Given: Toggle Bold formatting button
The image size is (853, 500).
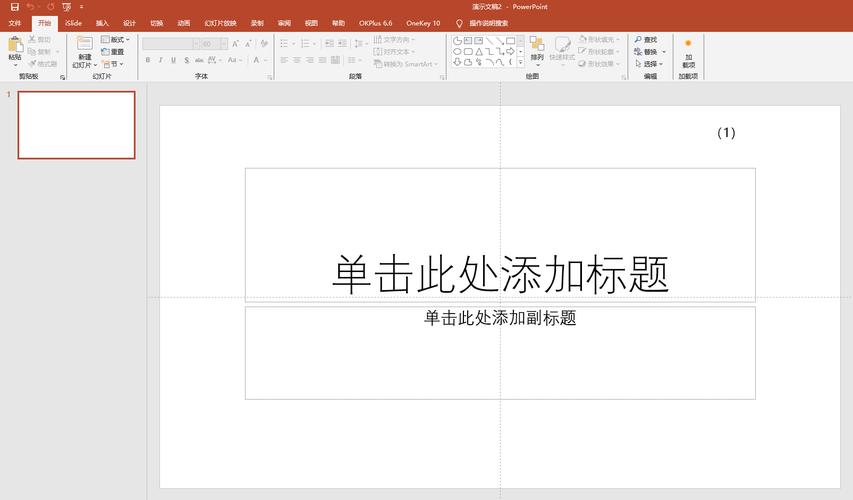Looking at the screenshot, I should point(148,61).
